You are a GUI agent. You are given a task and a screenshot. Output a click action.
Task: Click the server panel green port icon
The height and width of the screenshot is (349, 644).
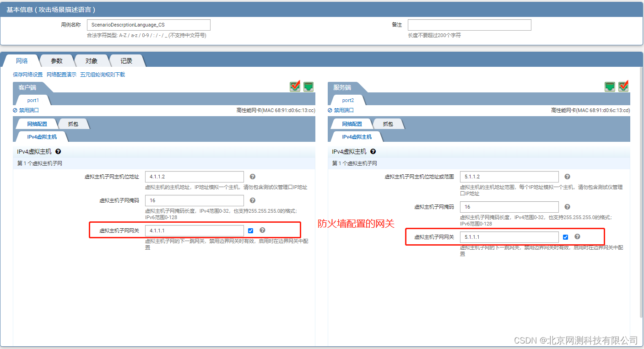(610, 86)
